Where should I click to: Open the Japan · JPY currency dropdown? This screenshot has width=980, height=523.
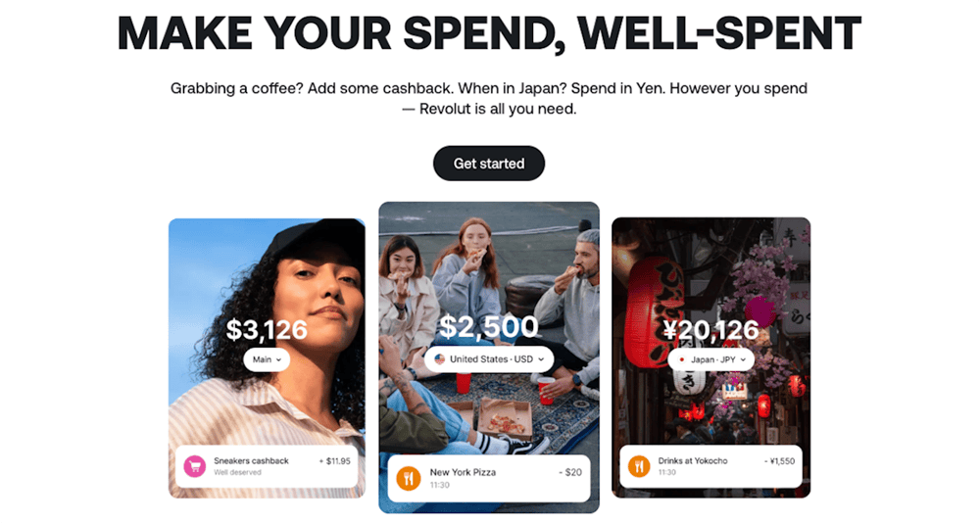coord(711,359)
